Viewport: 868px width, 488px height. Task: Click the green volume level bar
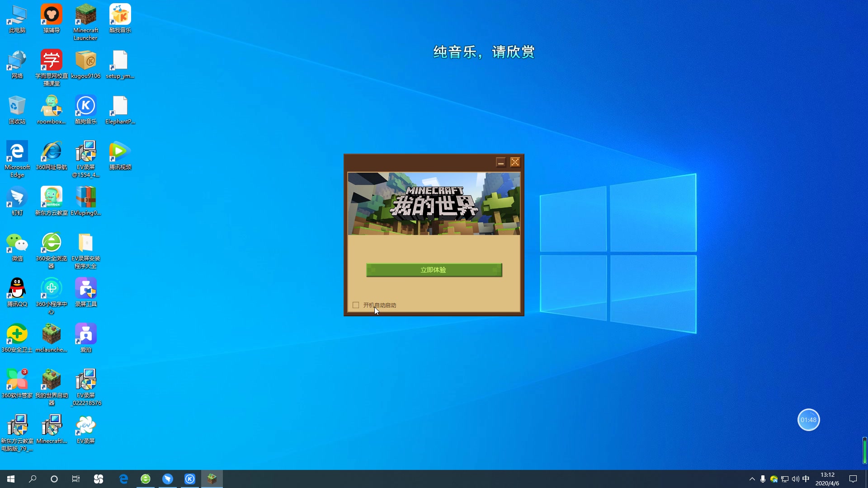pyautogui.click(x=864, y=450)
